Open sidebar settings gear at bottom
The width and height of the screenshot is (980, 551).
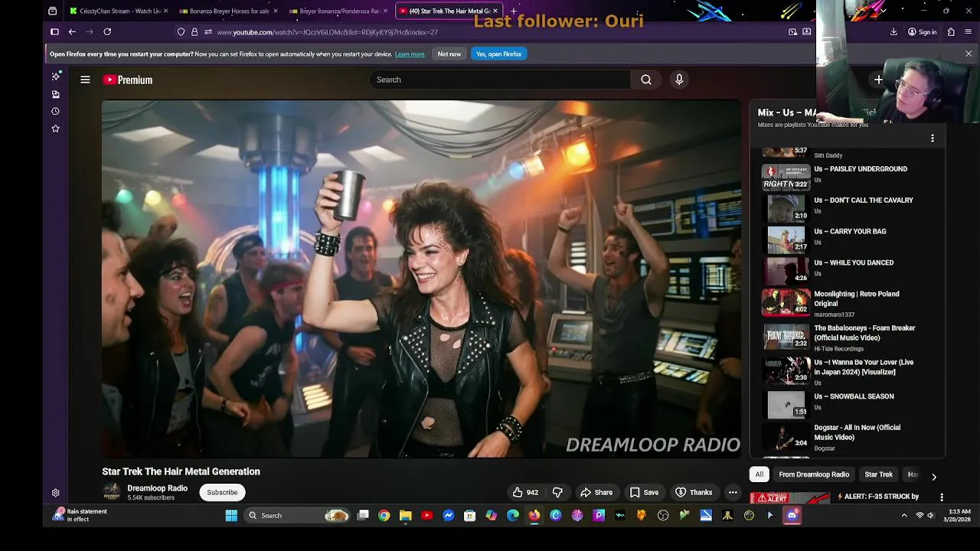[x=55, y=493]
